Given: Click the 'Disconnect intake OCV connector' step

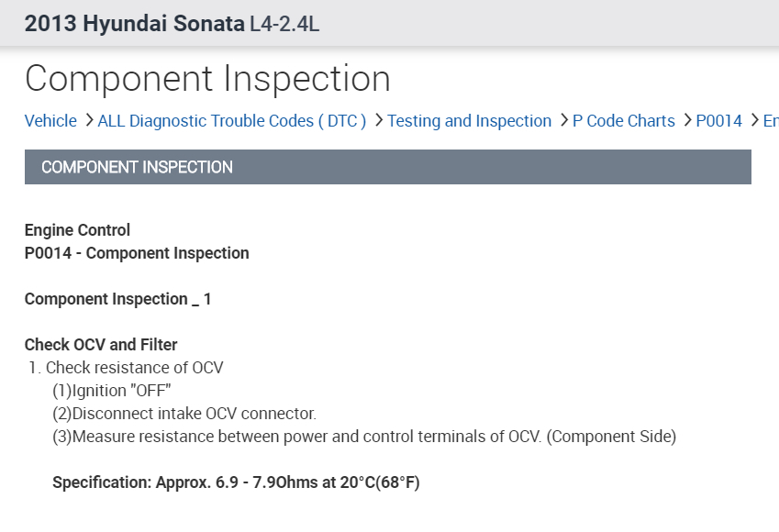Looking at the screenshot, I should coord(184,414).
